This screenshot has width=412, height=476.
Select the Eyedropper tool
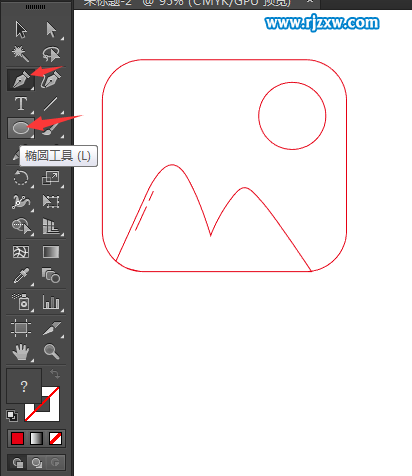(x=21, y=275)
